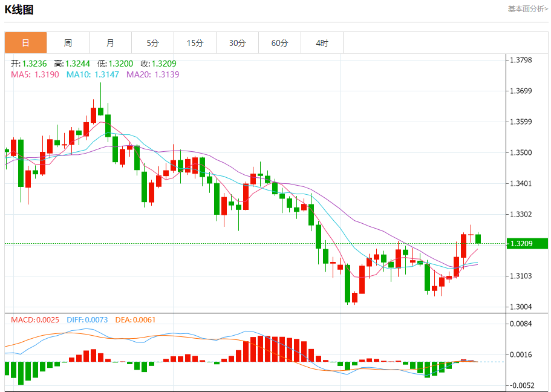
Task: Click the 开:1.3236 open value
Action: coord(28,64)
